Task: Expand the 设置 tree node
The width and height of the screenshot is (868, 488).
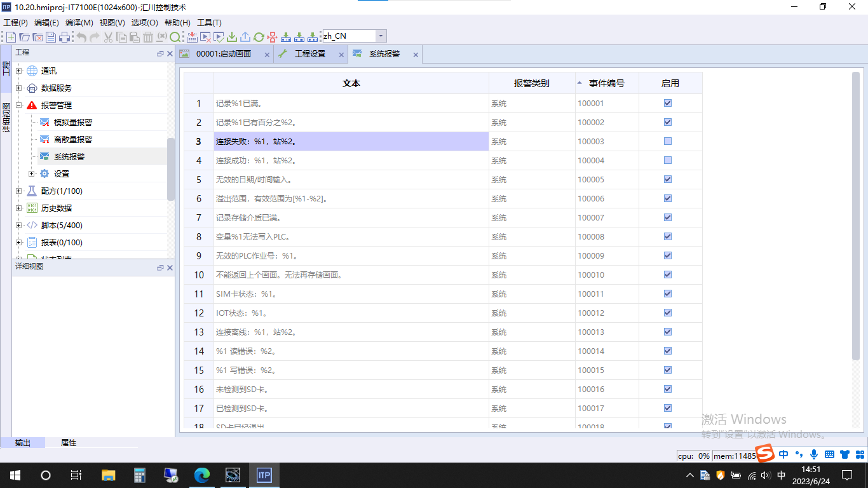Action: [x=32, y=173]
